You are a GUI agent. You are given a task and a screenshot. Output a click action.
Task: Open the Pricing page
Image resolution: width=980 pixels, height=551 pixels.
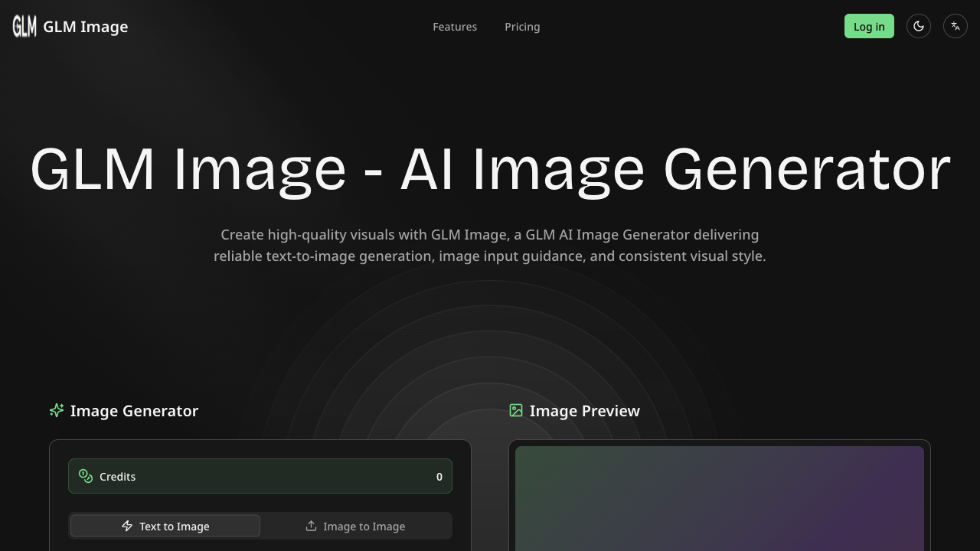coord(522,27)
